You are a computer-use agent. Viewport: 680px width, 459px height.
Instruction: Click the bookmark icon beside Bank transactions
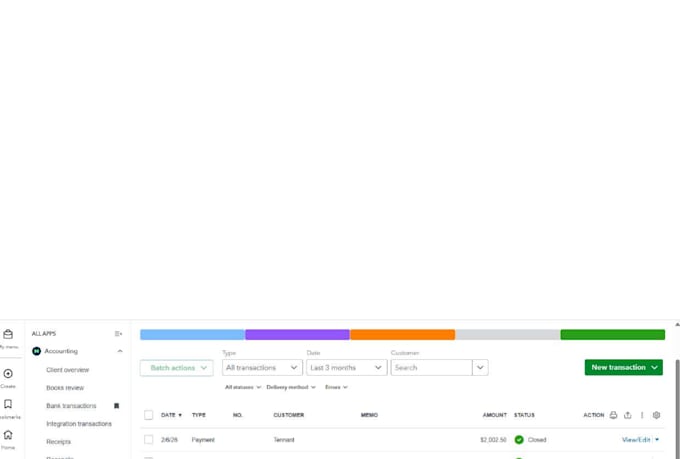pos(116,406)
